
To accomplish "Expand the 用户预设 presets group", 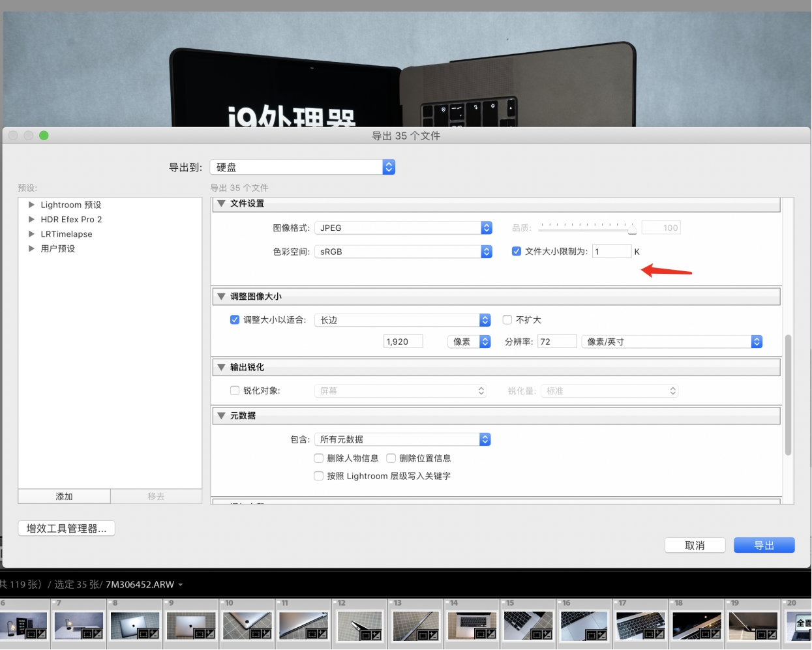I will [31, 248].
